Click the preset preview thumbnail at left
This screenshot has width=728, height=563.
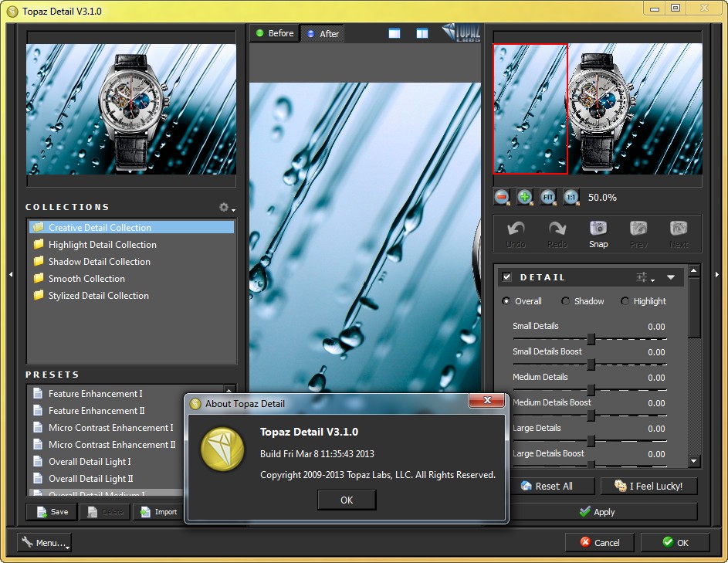tap(131, 109)
